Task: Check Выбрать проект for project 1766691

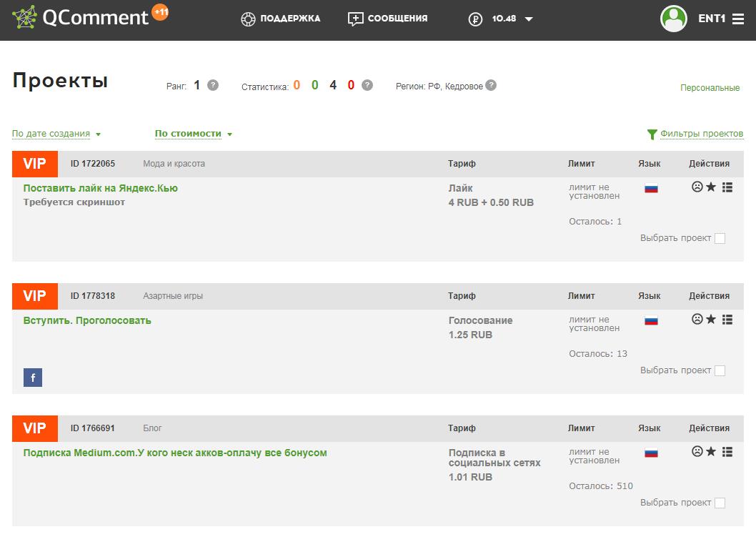Action: (720, 503)
